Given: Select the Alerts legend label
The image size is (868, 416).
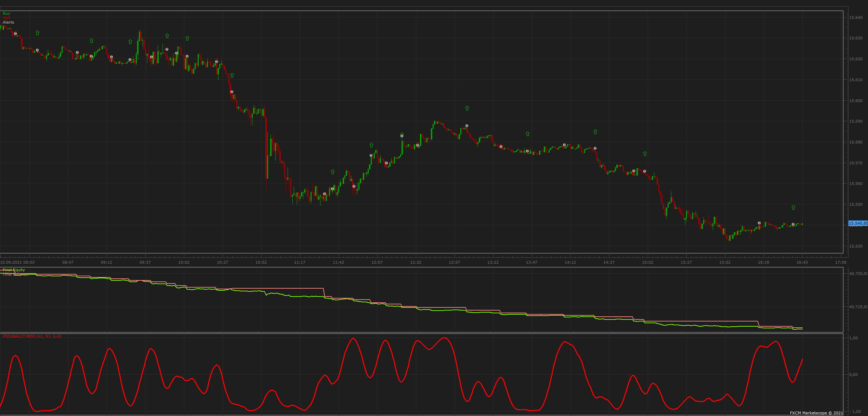Looking at the screenshot, I should (x=9, y=22).
